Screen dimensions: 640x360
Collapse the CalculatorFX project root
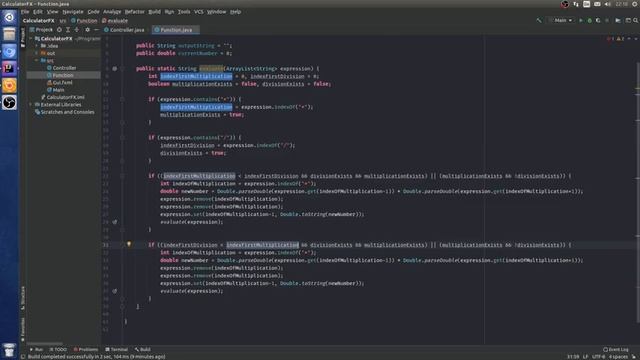(31, 39)
